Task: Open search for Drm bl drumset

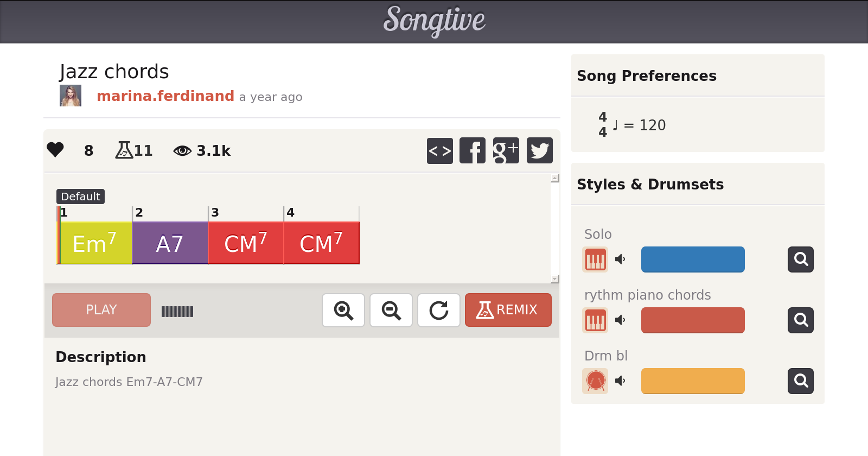Action: pyautogui.click(x=800, y=381)
